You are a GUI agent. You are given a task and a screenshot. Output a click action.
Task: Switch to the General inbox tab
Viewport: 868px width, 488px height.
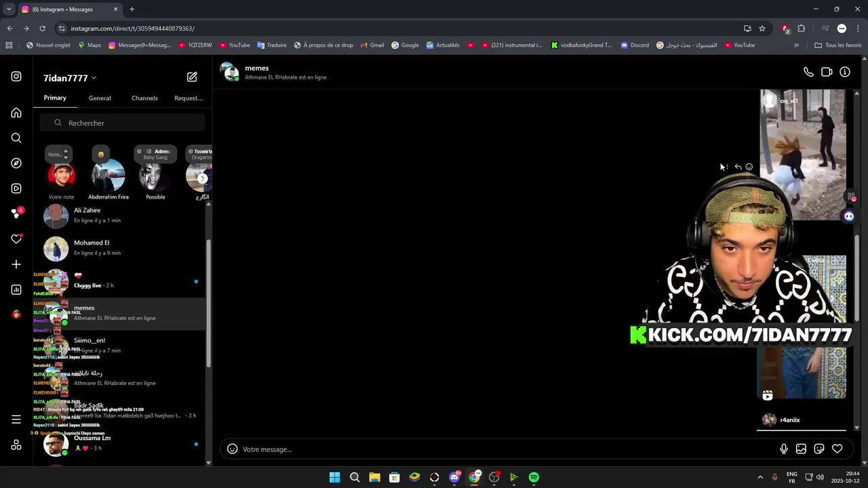click(100, 98)
